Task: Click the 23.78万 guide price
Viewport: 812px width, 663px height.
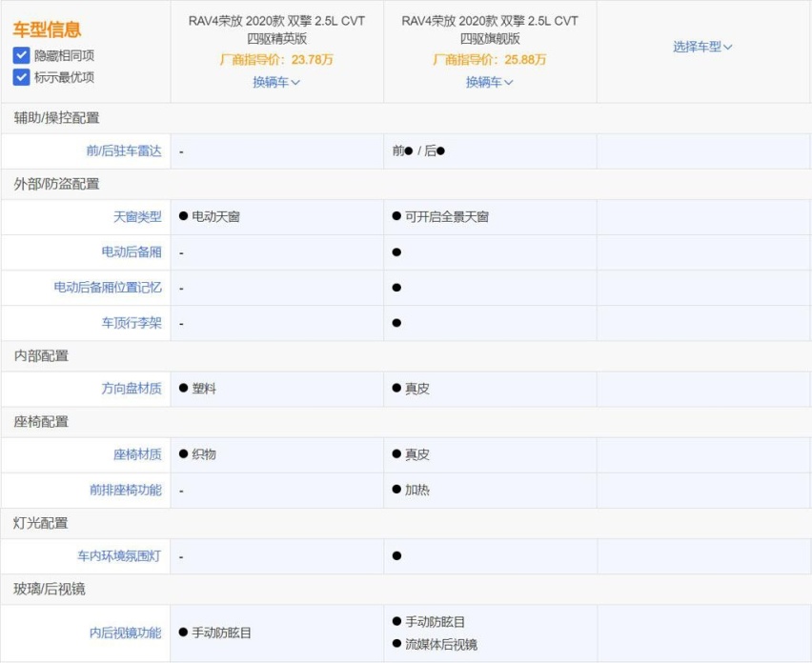Action: pyautogui.click(x=313, y=59)
